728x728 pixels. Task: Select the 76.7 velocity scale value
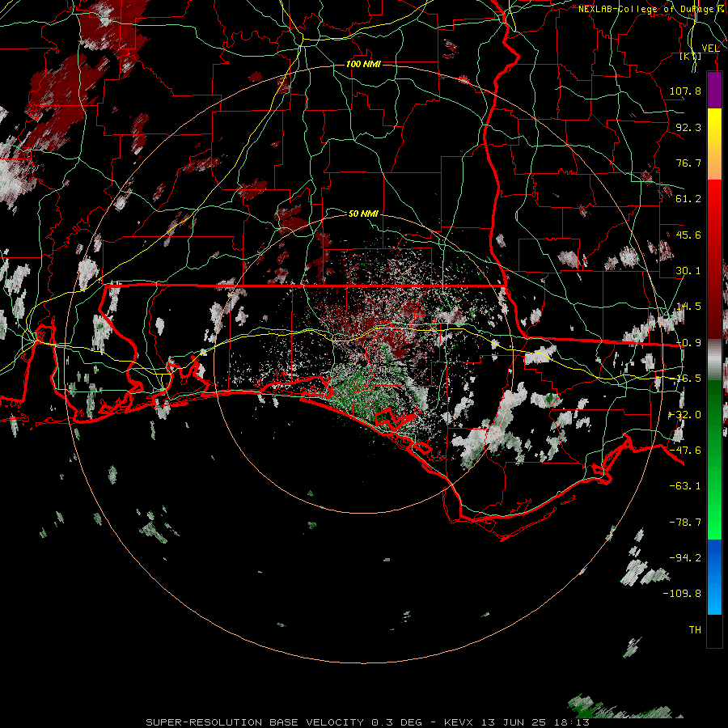pyautogui.click(x=688, y=163)
